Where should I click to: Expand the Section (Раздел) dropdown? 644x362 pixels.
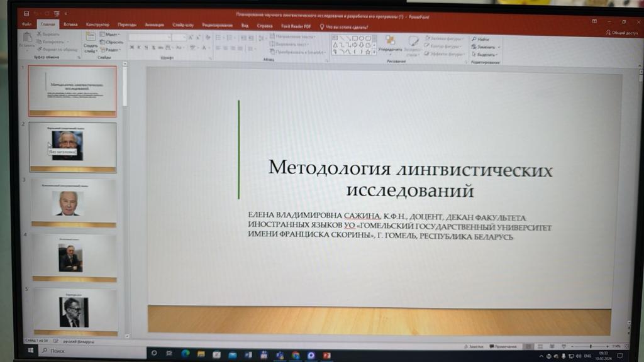tap(111, 50)
